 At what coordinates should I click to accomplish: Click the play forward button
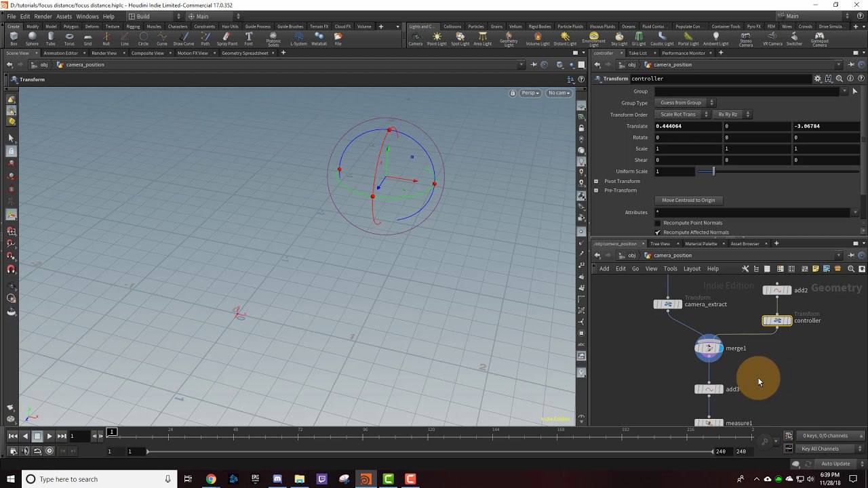pos(50,436)
